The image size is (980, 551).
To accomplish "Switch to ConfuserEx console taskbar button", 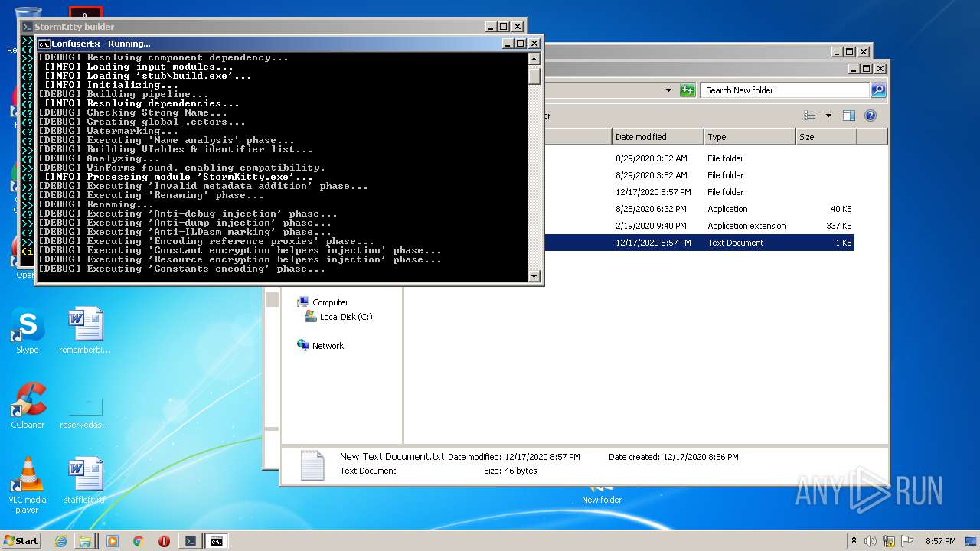I will (217, 541).
